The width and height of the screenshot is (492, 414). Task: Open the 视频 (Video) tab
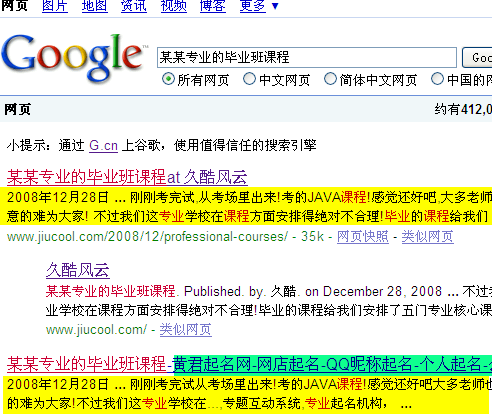pyautogui.click(x=174, y=6)
